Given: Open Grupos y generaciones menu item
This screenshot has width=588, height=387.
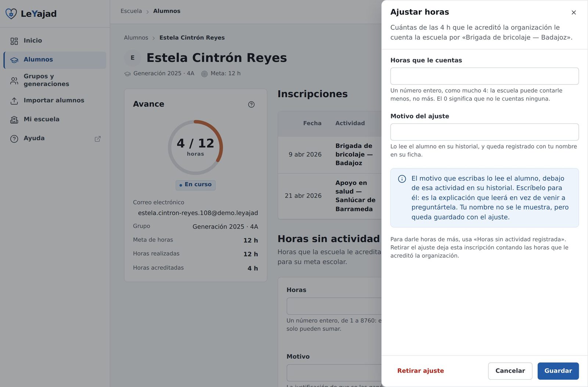Looking at the screenshot, I should tap(55, 80).
